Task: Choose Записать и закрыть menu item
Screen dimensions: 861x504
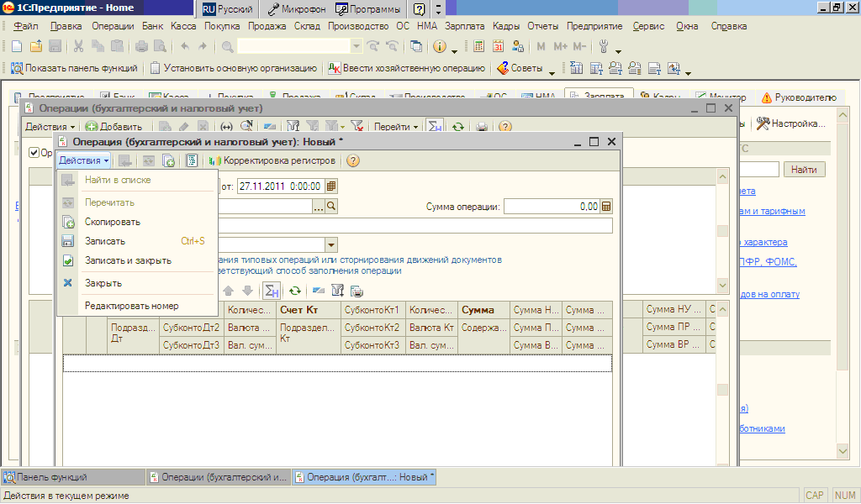Action: pyautogui.click(x=135, y=260)
